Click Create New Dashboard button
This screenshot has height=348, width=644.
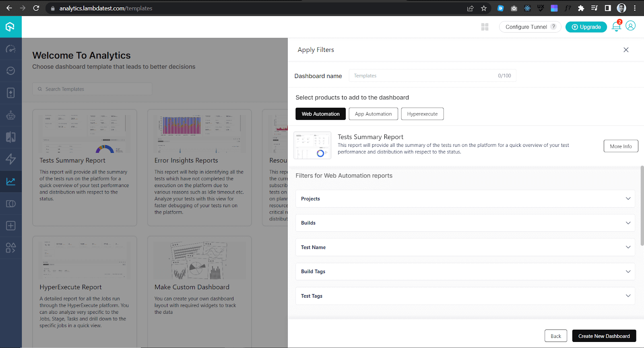[604, 336]
